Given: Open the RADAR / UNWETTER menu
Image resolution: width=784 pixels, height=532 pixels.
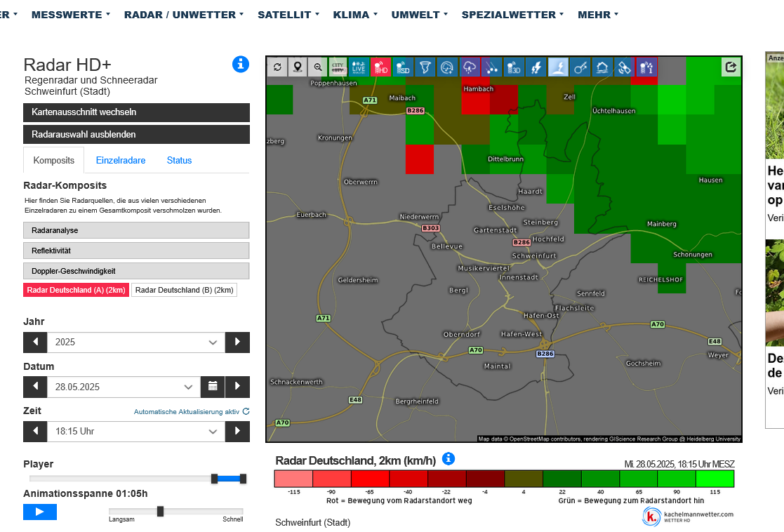Looking at the screenshot, I should (x=184, y=14).
